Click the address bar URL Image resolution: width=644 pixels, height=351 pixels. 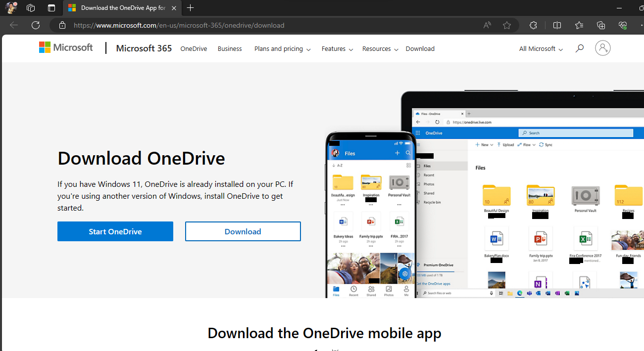coord(179,25)
